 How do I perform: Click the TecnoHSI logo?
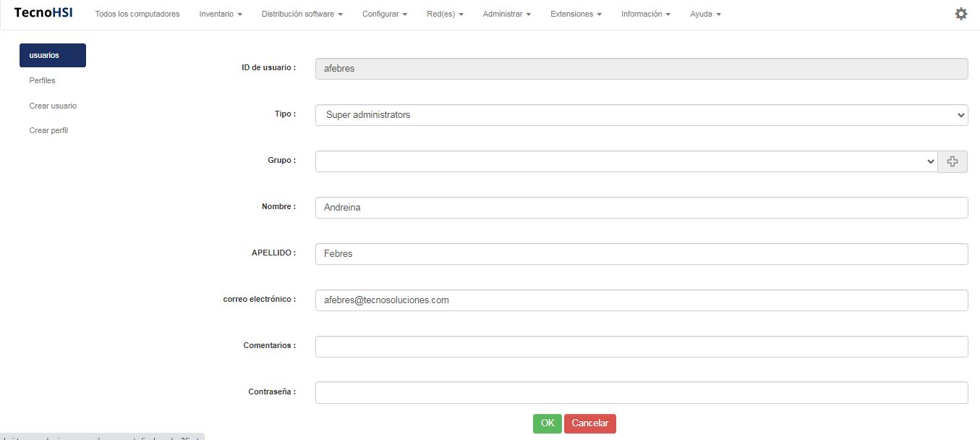tap(43, 13)
